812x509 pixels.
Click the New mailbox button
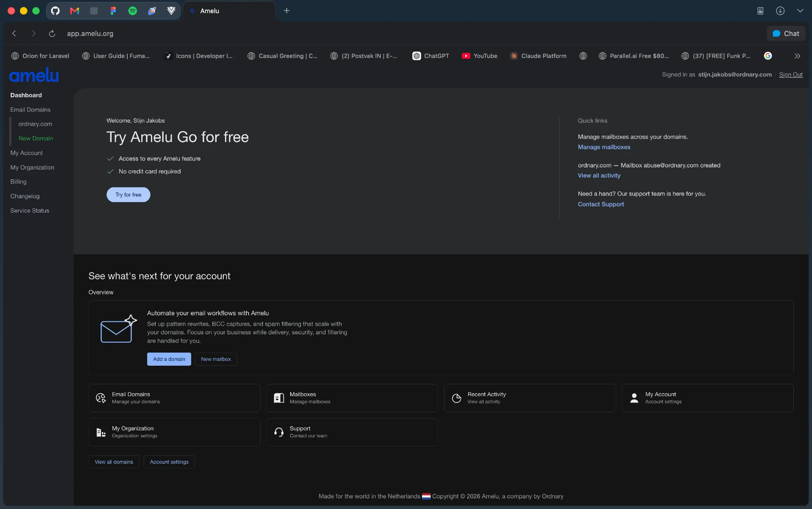[216, 359]
